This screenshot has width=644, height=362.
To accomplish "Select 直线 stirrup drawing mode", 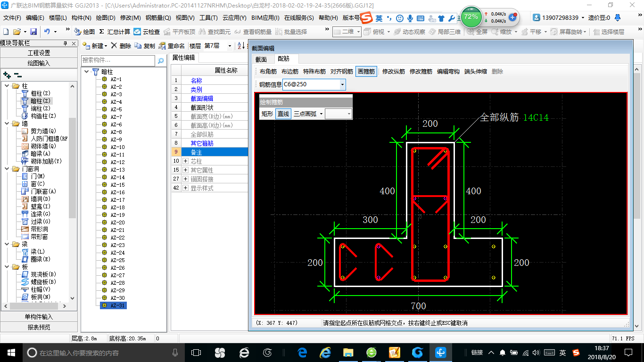I will (x=283, y=114).
